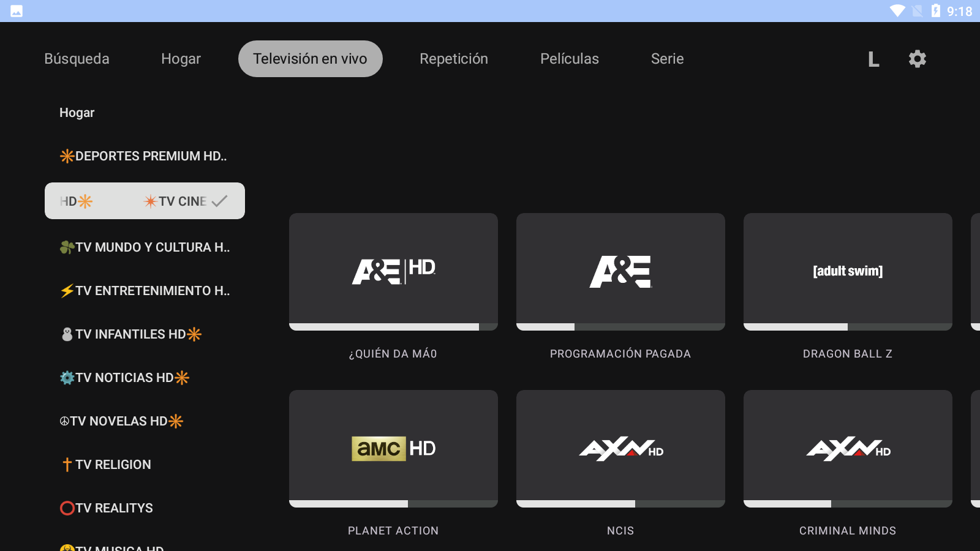Click the progress bar under AMC HD
Screen dimensions: 980x551
(393, 504)
